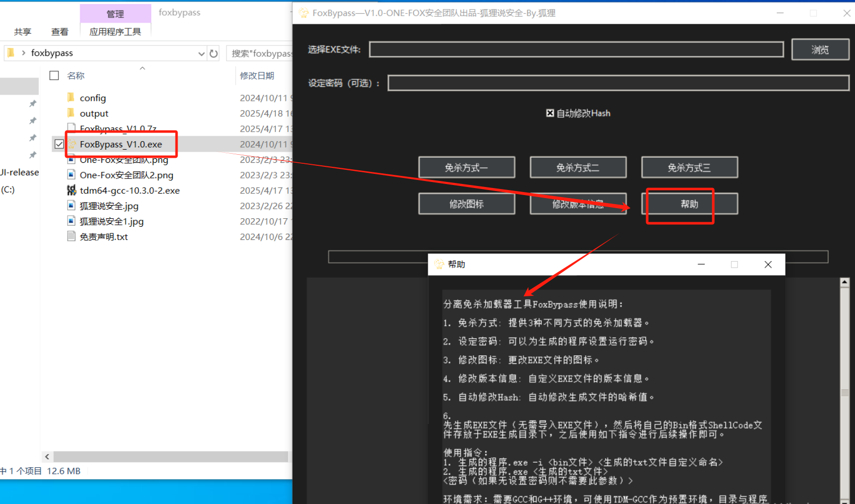The width and height of the screenshot is (855, 504).
Task: Click the 帮助 dialog title icon
Action: pos(439,264)
